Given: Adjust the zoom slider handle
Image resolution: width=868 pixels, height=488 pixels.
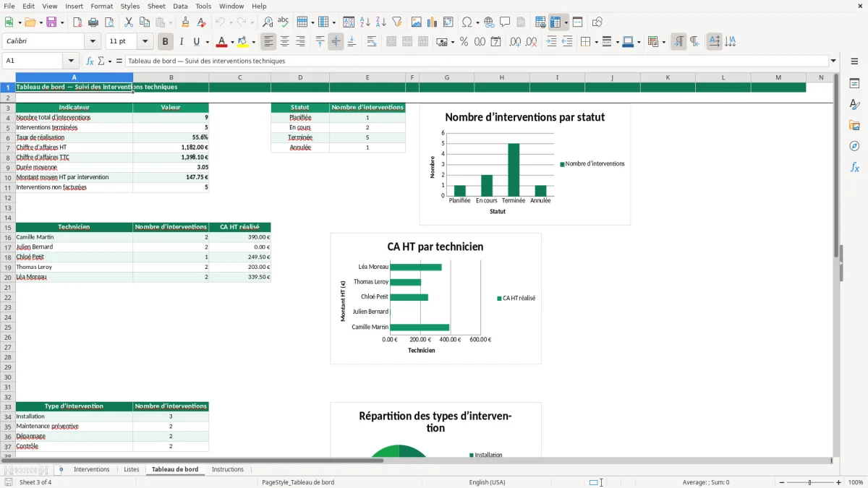Looking at the screenshot, I should coord(810,482).
